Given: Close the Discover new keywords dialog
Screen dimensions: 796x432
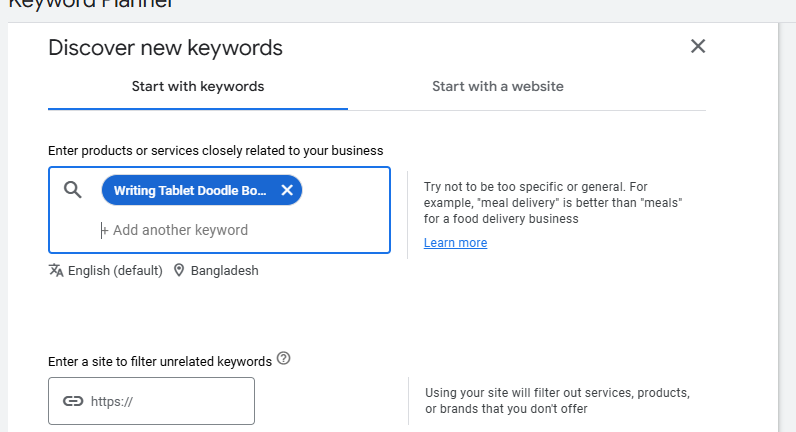Looking at the screenshot, I should click(698, 46).
